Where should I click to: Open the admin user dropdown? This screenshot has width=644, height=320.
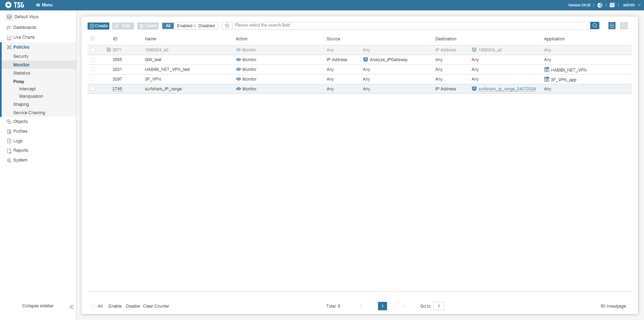pyautogui.click(x=631, y=5)
